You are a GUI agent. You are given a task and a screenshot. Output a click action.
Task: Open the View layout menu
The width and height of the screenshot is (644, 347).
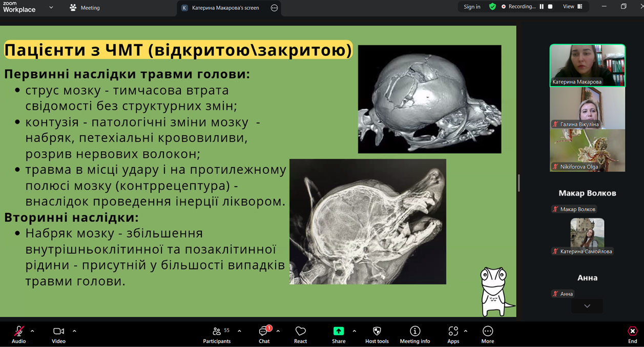573,7
